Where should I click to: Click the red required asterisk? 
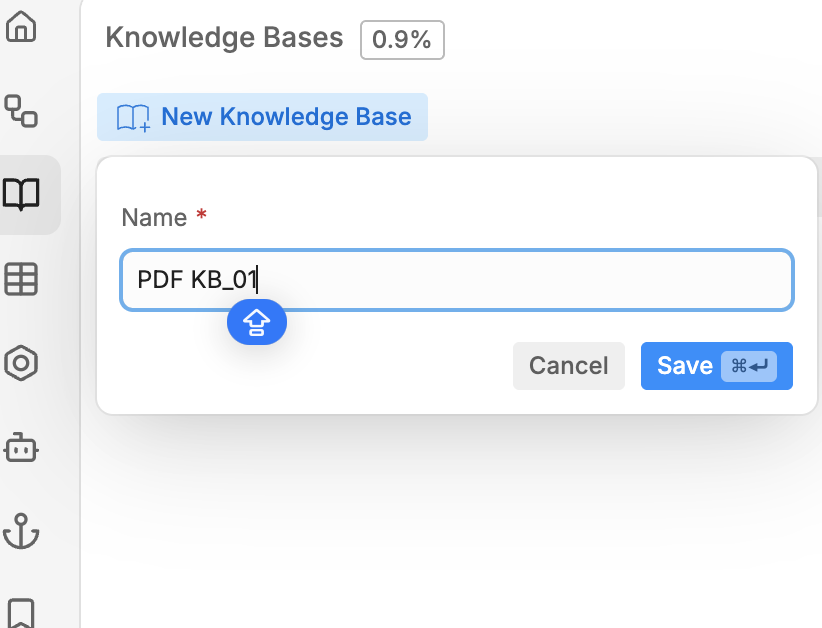(202, 215)
